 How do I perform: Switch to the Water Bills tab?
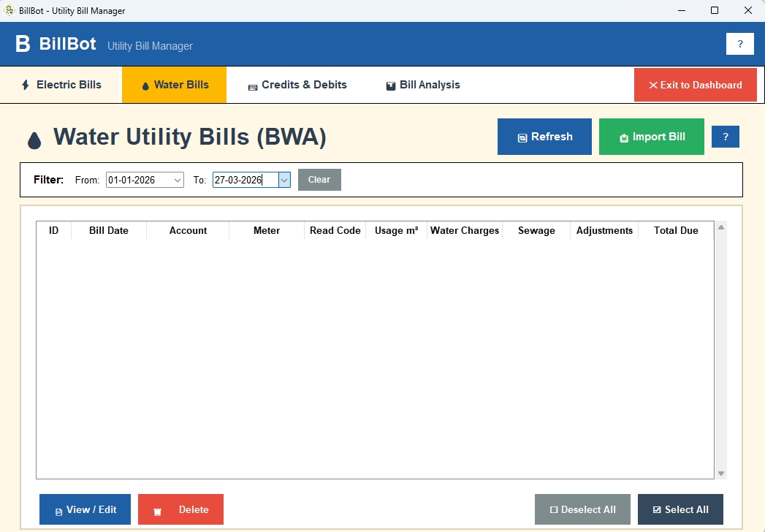(x=174, y=85)
